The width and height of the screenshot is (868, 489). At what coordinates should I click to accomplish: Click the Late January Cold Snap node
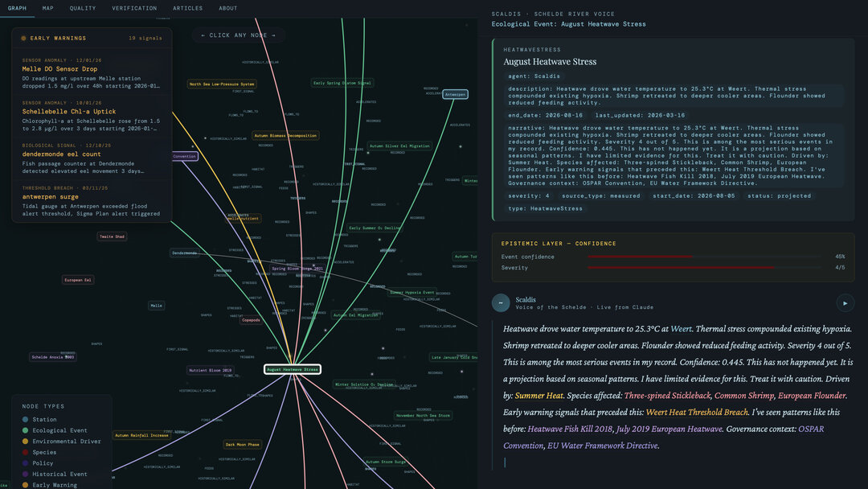[x=453, y=357]
